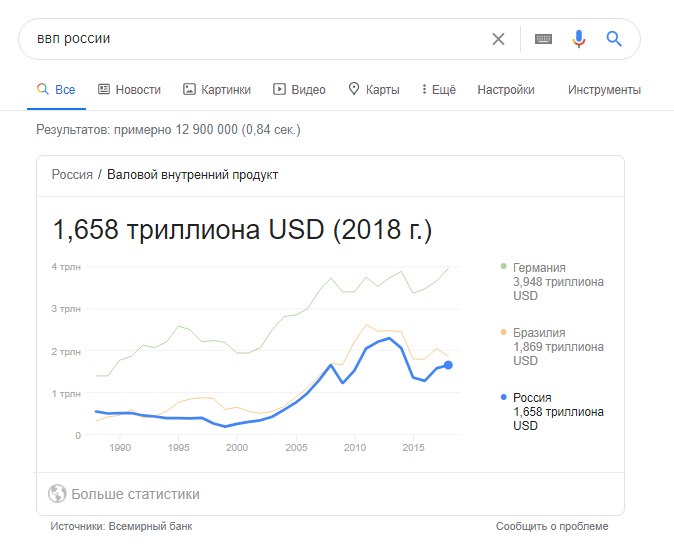Click the blue 2018 data point on Russia line

[448, 365]
